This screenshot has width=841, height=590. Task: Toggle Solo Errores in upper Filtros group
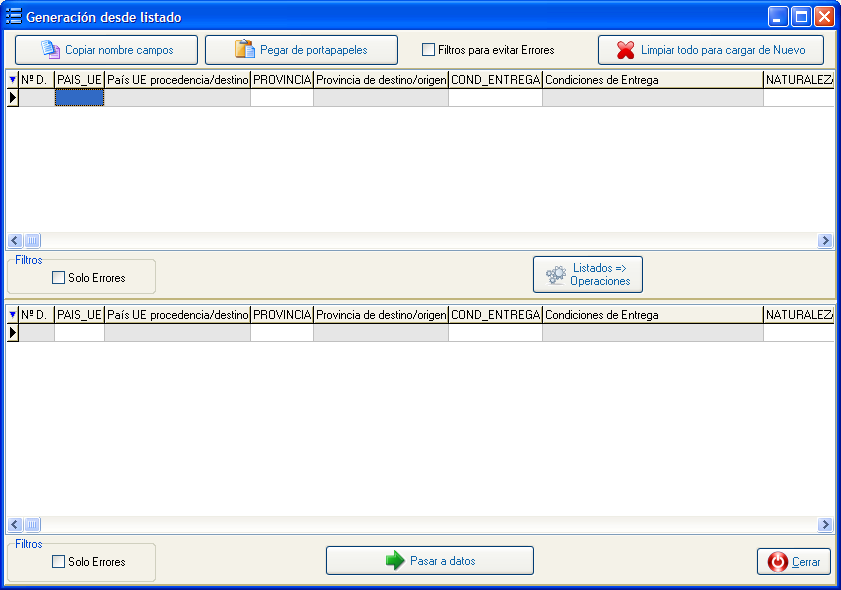click(x=58, y=278)
